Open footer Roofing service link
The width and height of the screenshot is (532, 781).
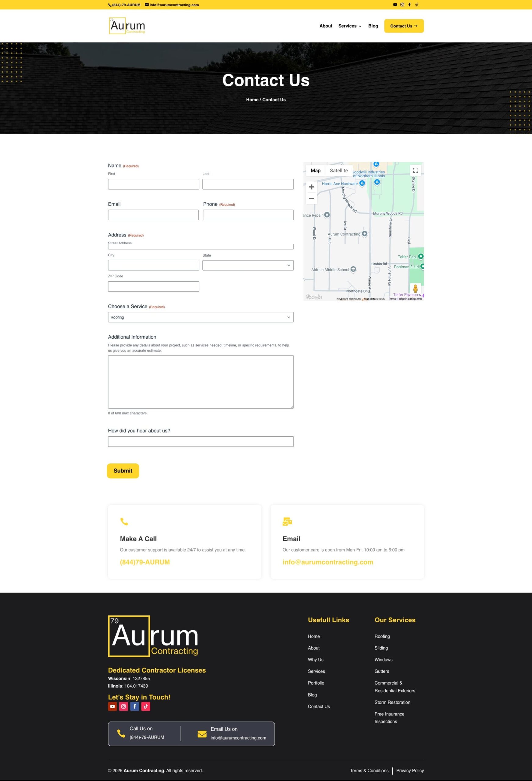382,636
